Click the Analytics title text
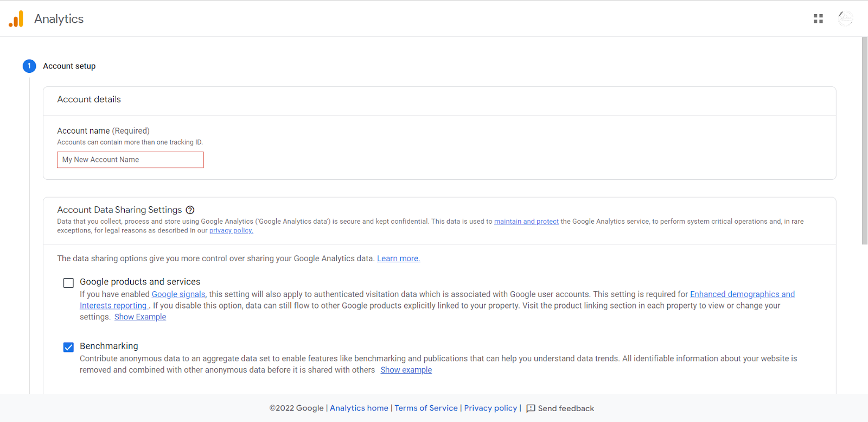 pos(59,19)
